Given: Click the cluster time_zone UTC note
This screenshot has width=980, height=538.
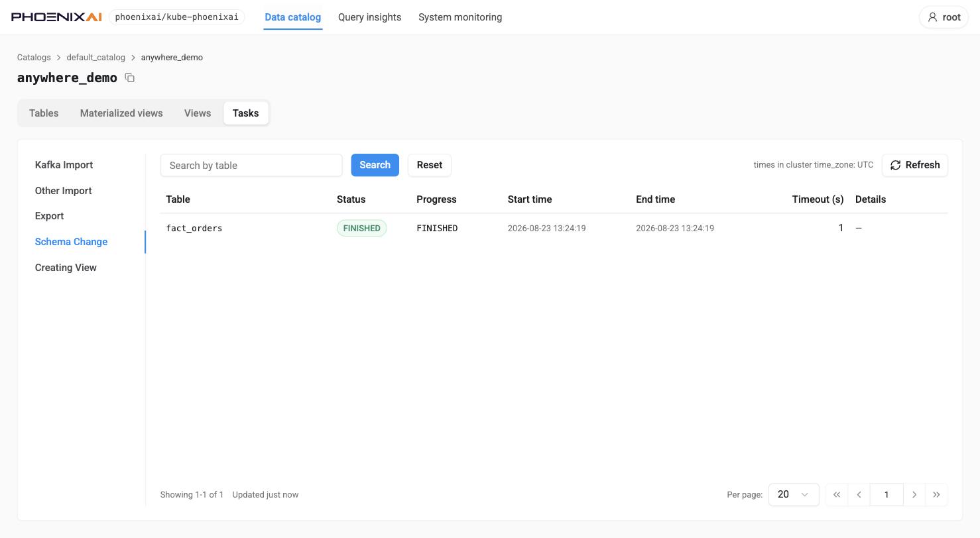Looking at the screenshot, I should [814, 165].
